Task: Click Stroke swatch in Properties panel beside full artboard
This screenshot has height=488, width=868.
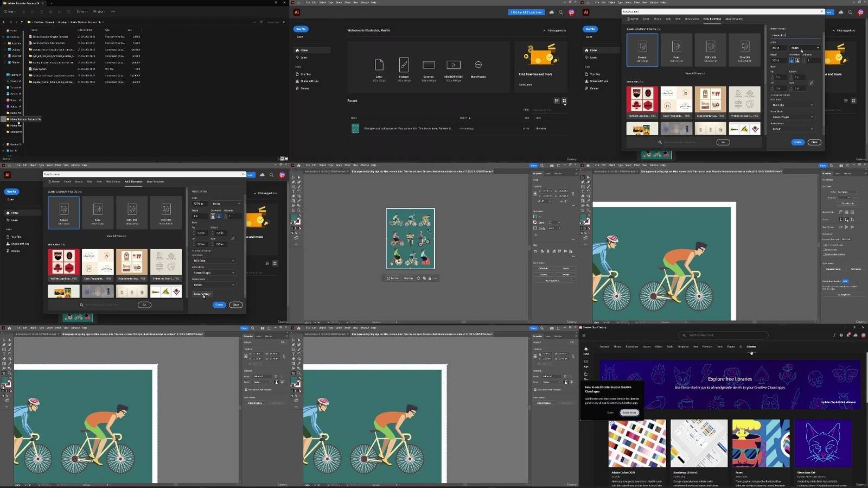Action: (535, 222)
